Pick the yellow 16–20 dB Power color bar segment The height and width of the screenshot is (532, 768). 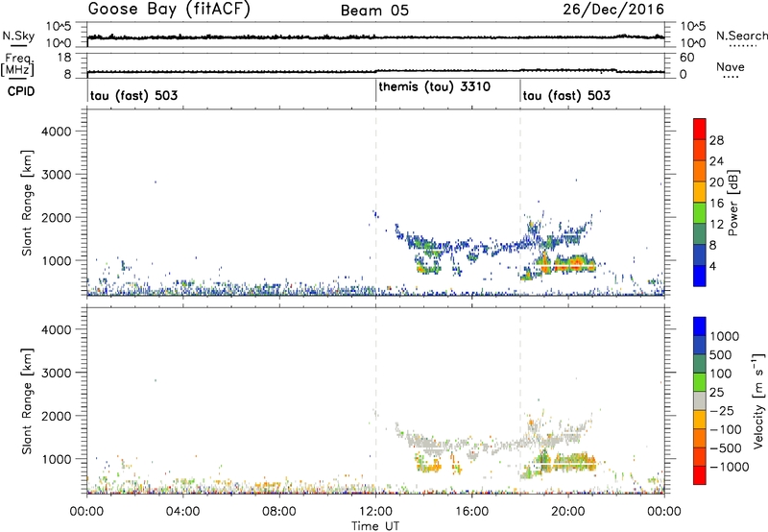[x=700, y=191]
